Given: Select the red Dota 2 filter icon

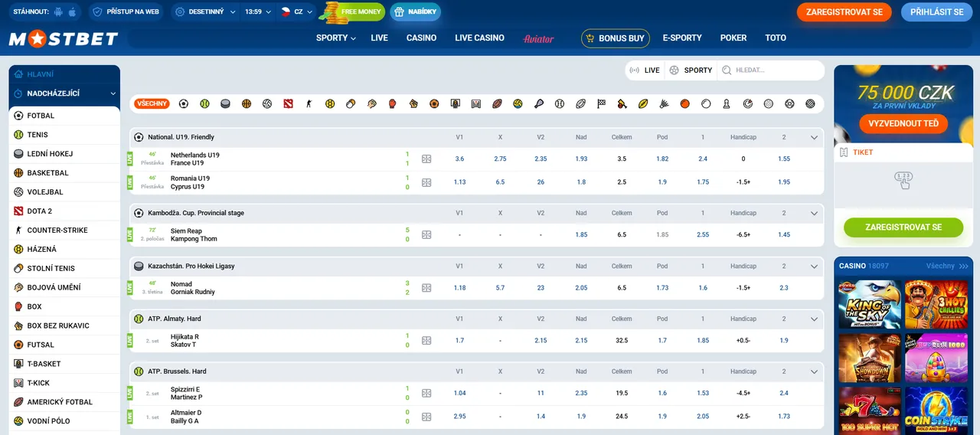Looking at the screenshot, I should (288, 103).
